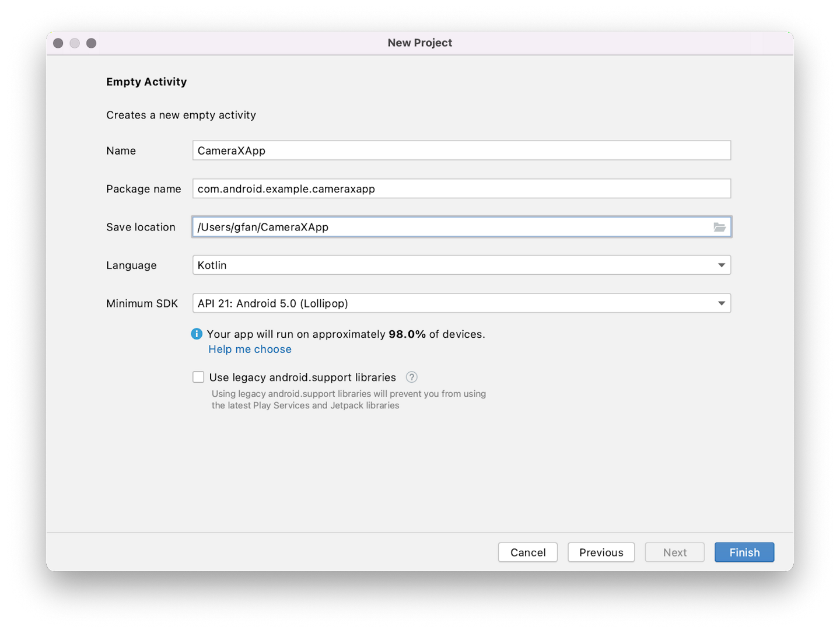
Task: Minimize the New Project window
Action: [x=75, y=43]
